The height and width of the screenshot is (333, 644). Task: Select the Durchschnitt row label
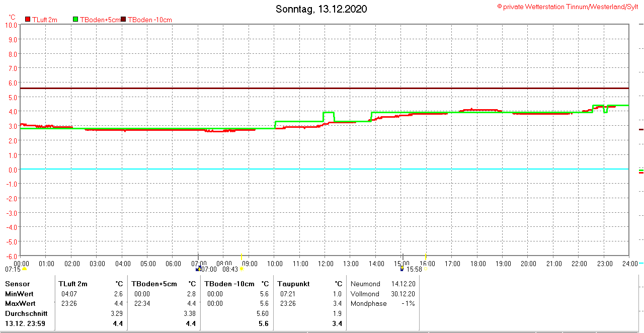tap(26, 313)
